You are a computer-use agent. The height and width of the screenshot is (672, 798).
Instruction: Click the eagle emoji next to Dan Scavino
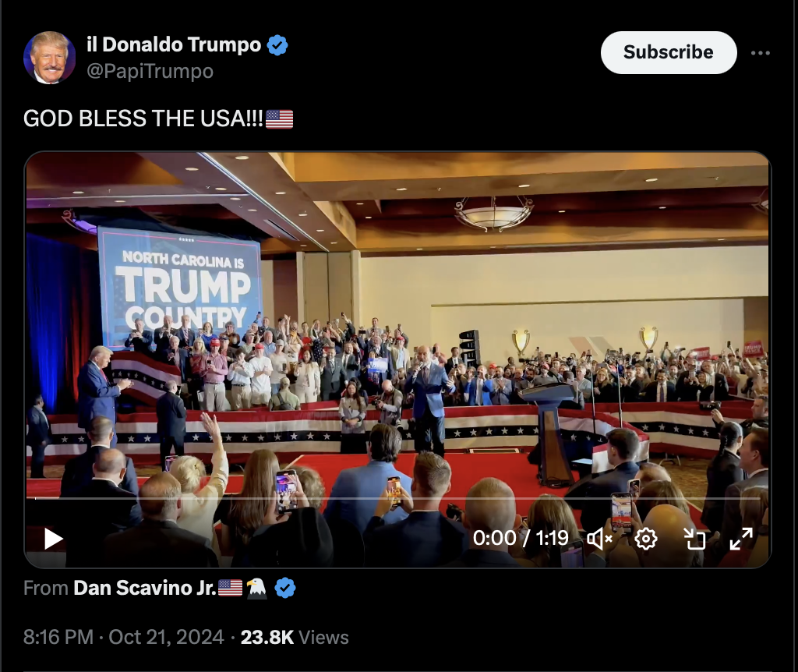point(257,588)
